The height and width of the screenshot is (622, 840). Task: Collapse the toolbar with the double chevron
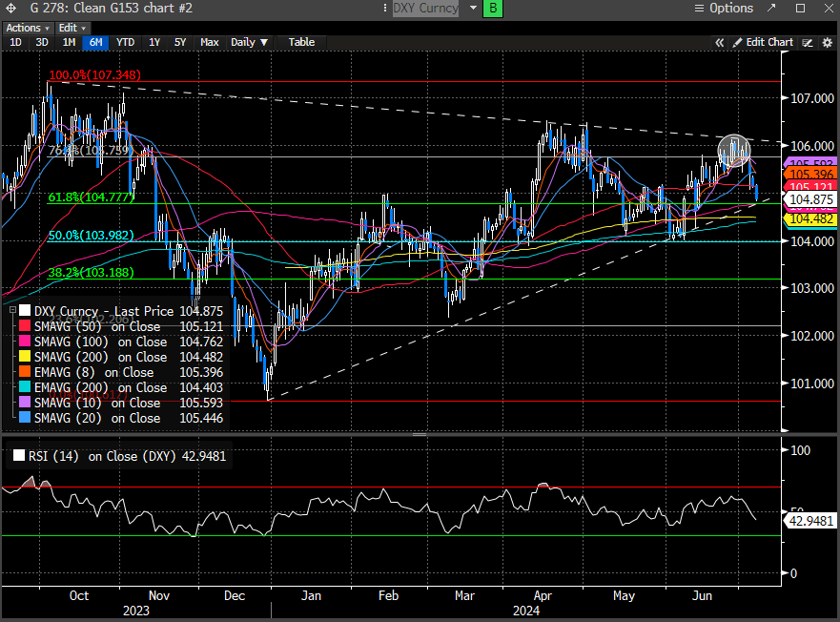click(720, 42)
